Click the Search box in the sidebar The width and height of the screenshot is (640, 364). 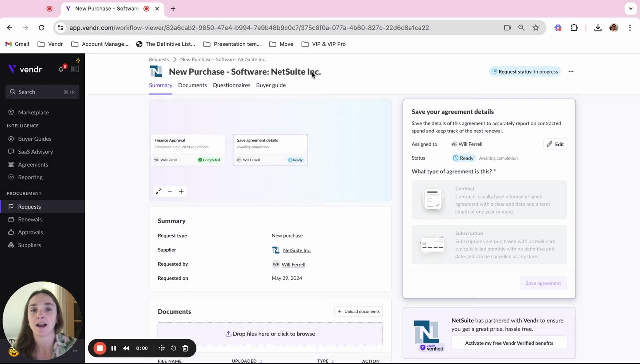(x=42, y=92)
